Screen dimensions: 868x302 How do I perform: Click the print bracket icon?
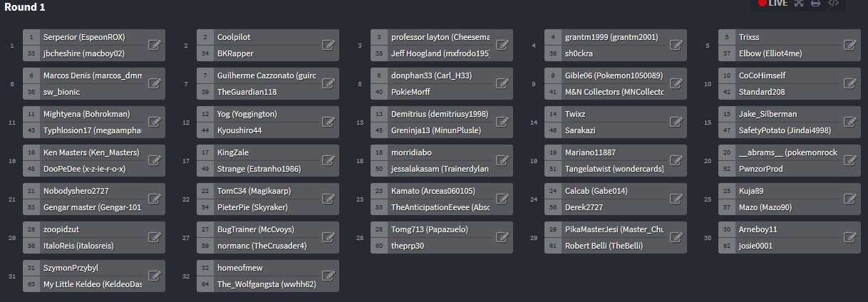(816, 3)
